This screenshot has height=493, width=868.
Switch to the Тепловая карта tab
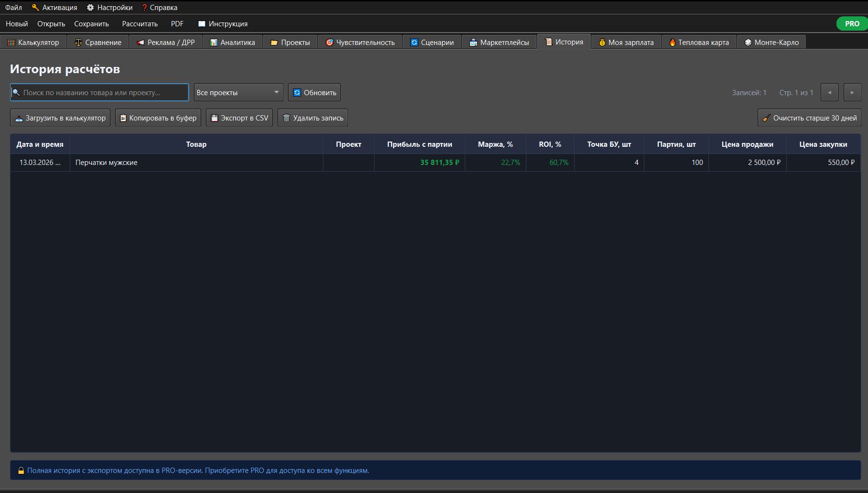tap(699, 42)
